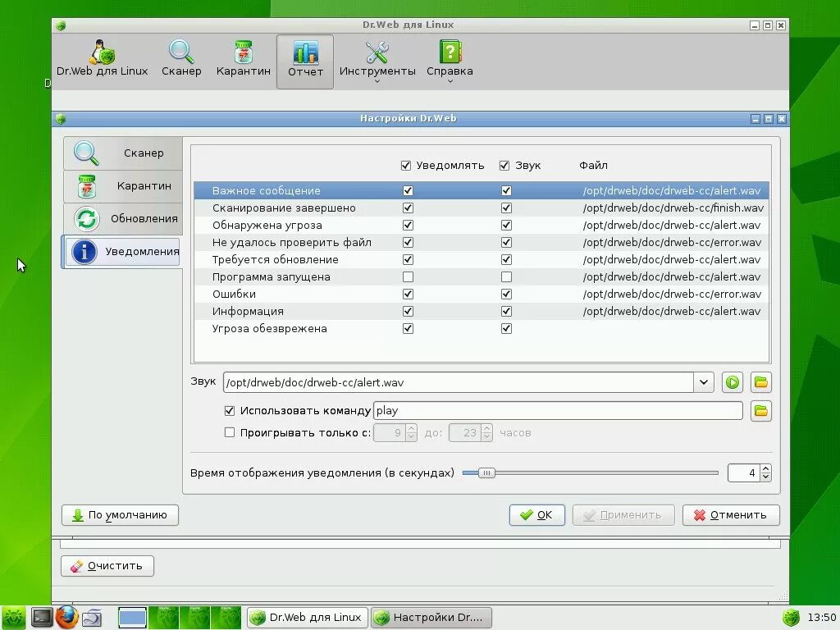The image size is (840, 630).
Task: Decrease notification seconds spinbox value
Action: [766, 477]
